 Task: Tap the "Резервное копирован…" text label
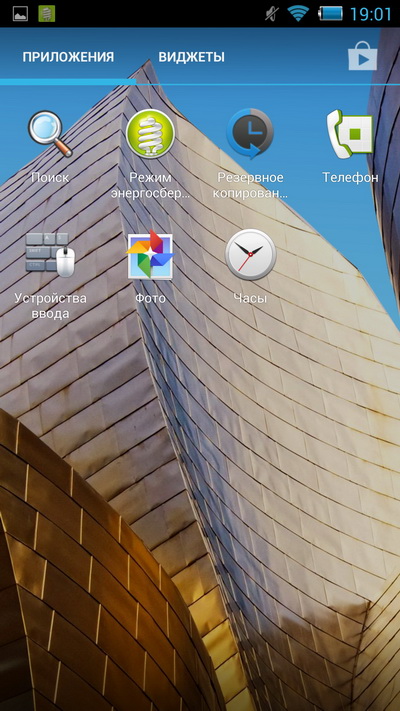tap(250, 185)
